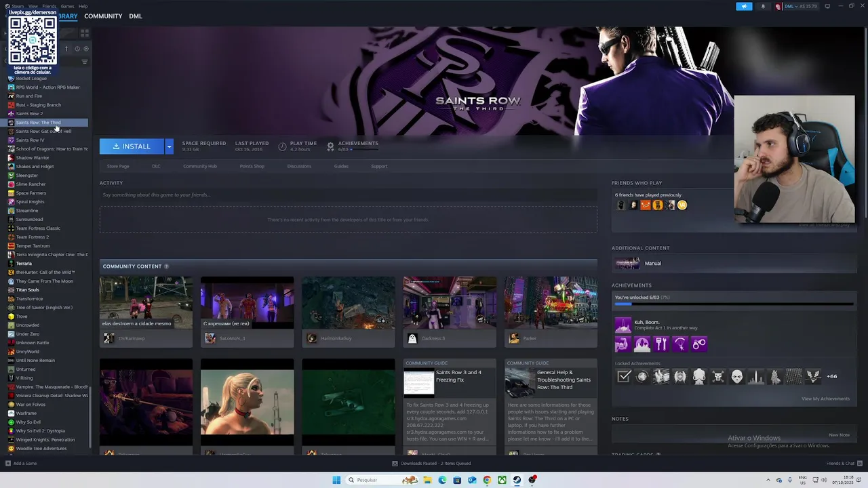Open the Parker community screenshot thumbnail
The height and width of the screenshot is (488, 868).
pos(551,303)
